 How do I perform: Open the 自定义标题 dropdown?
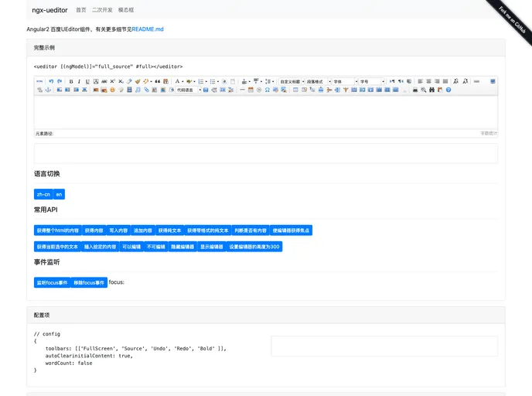coord(292,81)
